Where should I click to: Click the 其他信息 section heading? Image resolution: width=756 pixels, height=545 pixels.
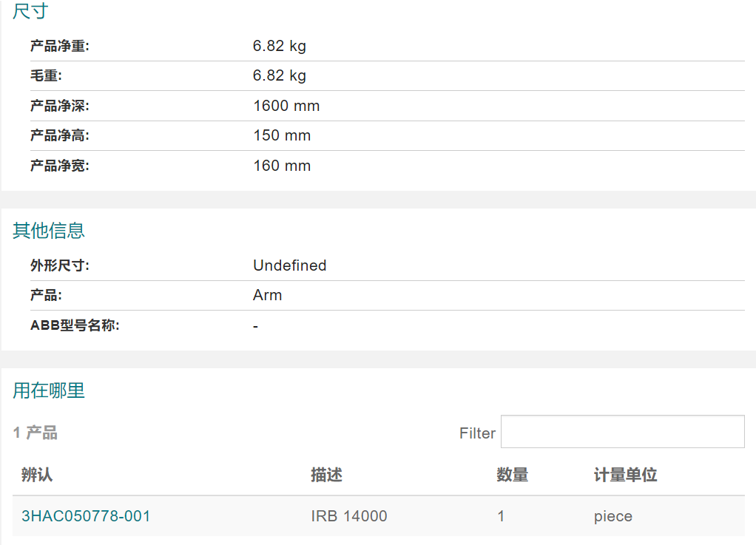point(49,230)
